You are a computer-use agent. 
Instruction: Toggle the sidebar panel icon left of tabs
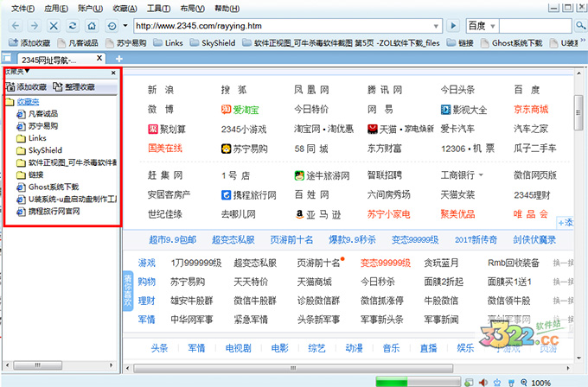click(7, 58)
